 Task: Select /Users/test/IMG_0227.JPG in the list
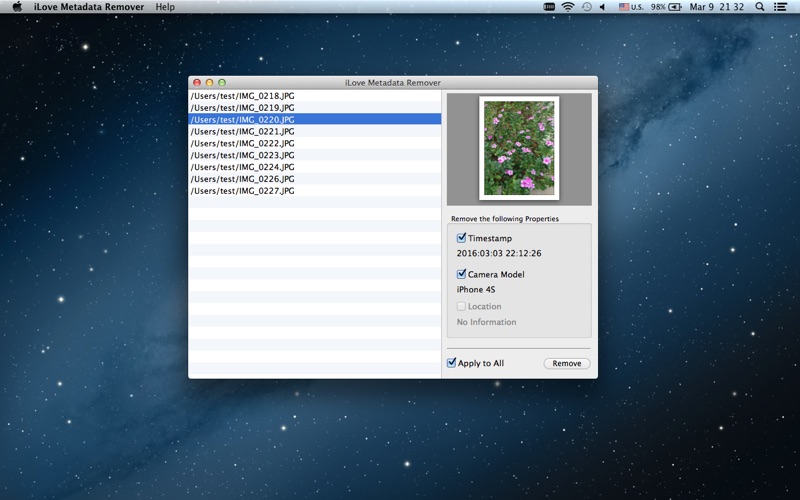click(315, 190)
